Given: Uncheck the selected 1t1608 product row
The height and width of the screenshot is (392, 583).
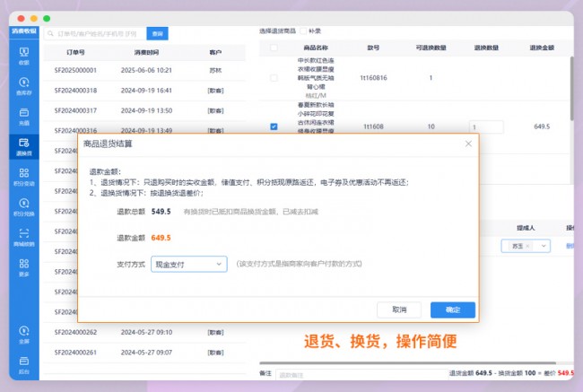Looking at the screenshot, I should pos(274,126).
